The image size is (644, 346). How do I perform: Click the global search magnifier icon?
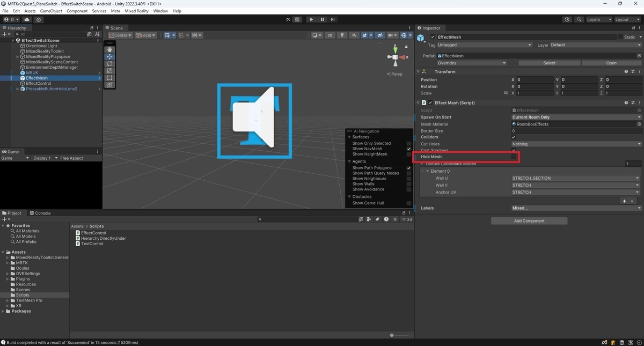pos(579,19)
